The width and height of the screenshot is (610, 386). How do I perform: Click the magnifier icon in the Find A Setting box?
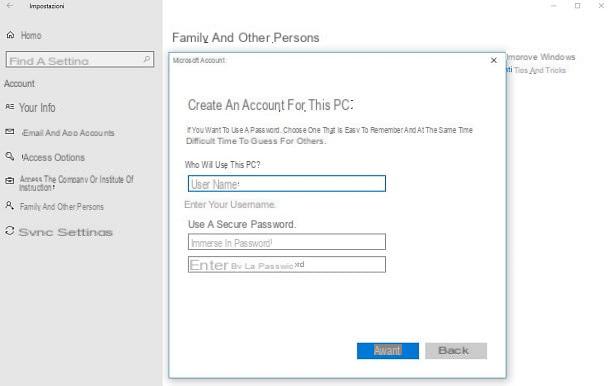pos(147,59)
